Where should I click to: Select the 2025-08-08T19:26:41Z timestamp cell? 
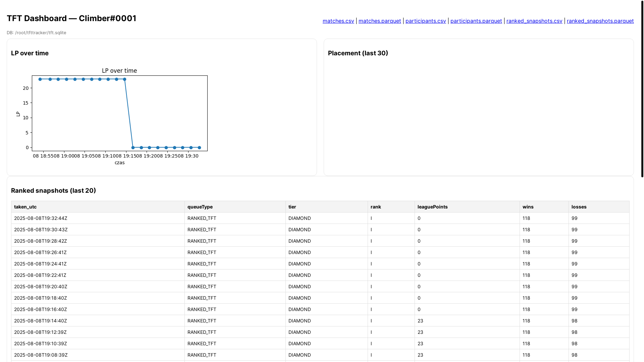(x=98, y=252)
